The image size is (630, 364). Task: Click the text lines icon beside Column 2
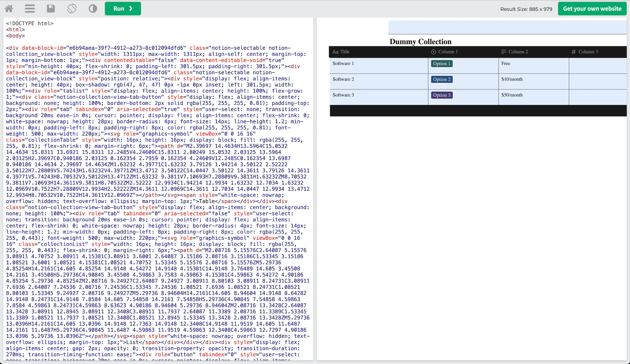503,52
